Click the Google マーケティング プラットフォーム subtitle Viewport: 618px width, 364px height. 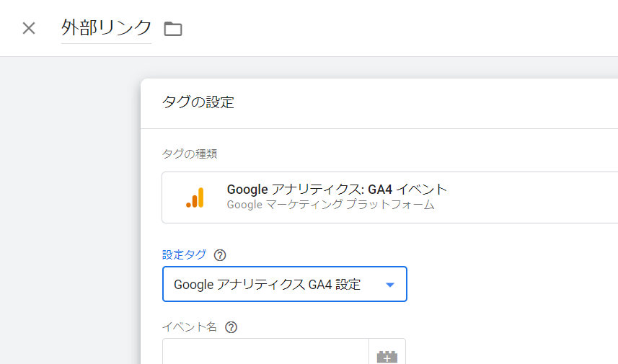click(330, 205)
